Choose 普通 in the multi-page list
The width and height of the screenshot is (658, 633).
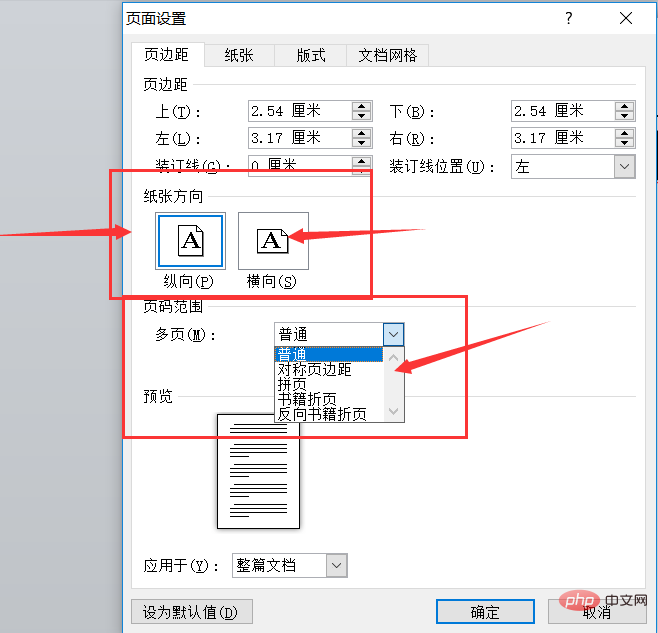(x=329, y=354)
